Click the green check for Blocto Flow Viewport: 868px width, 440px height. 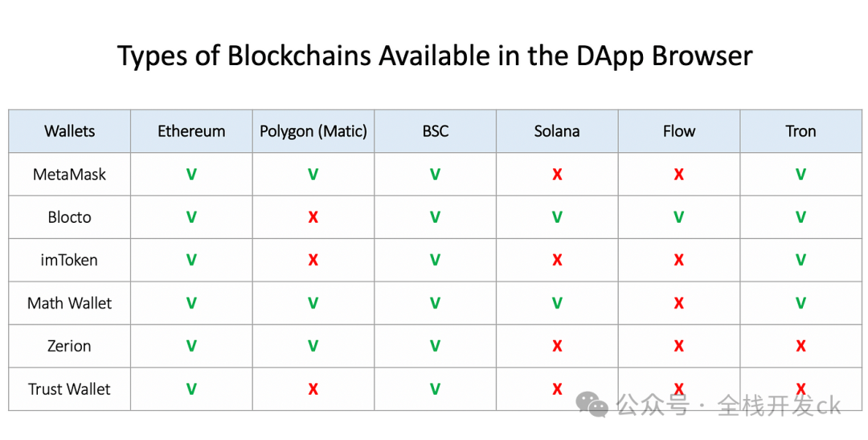(x=678, y=217)
